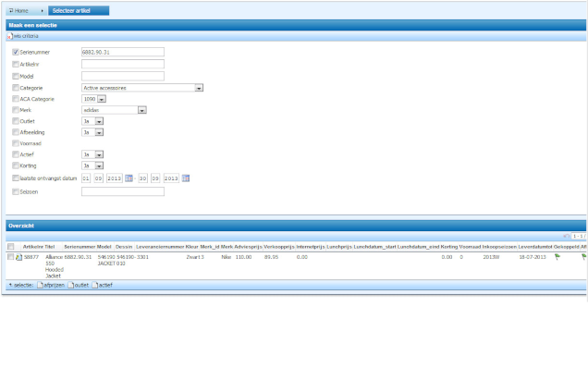Open the Afbeelding Ja dropdown
This screenshot has height=392, width=588.
click(92, 132)
